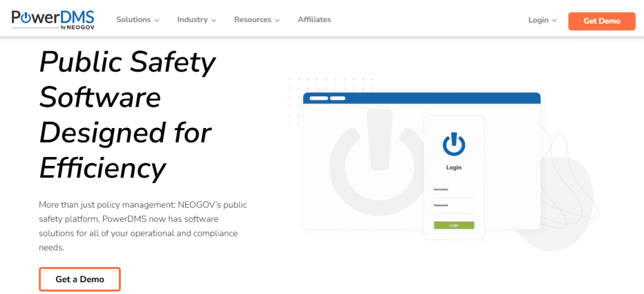This screenshot has height=294, width=644.
Task: Go to the Affiliates page
Action: point(314,19)
